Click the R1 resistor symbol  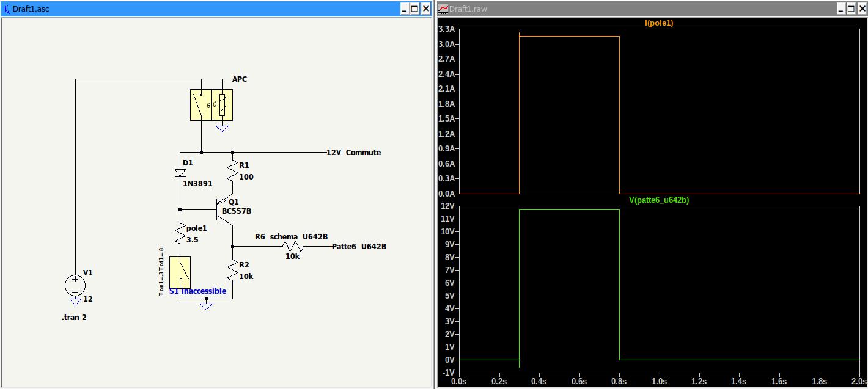click(232, 170)
